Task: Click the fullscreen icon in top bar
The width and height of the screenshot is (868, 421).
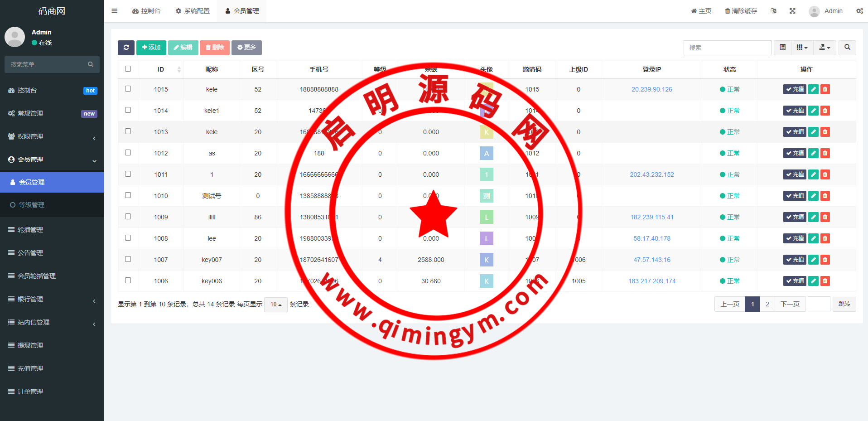Action: 792,11
